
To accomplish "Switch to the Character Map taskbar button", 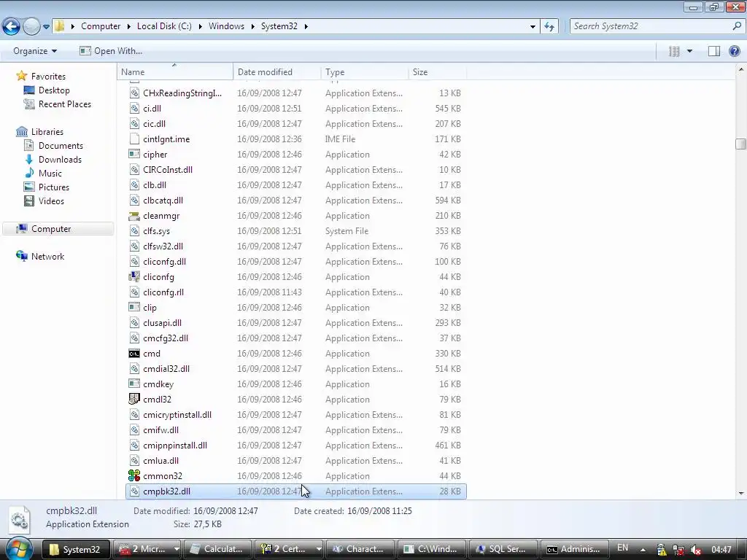I will point(360,549).
